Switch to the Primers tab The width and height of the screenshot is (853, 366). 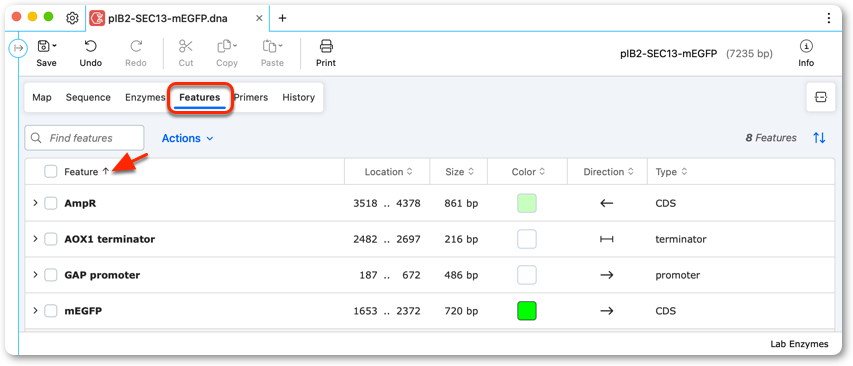[251, 97]
